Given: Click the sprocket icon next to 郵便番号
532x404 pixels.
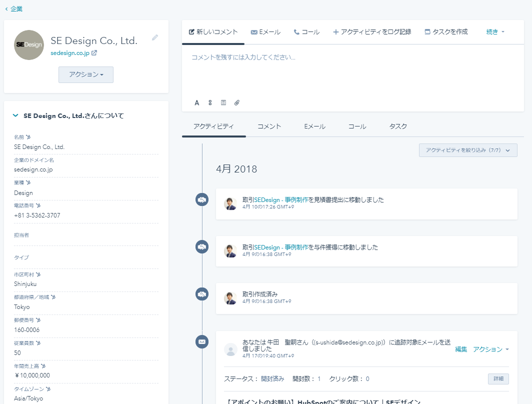Looking at the screenshot, I should click(x=38, y=320).
